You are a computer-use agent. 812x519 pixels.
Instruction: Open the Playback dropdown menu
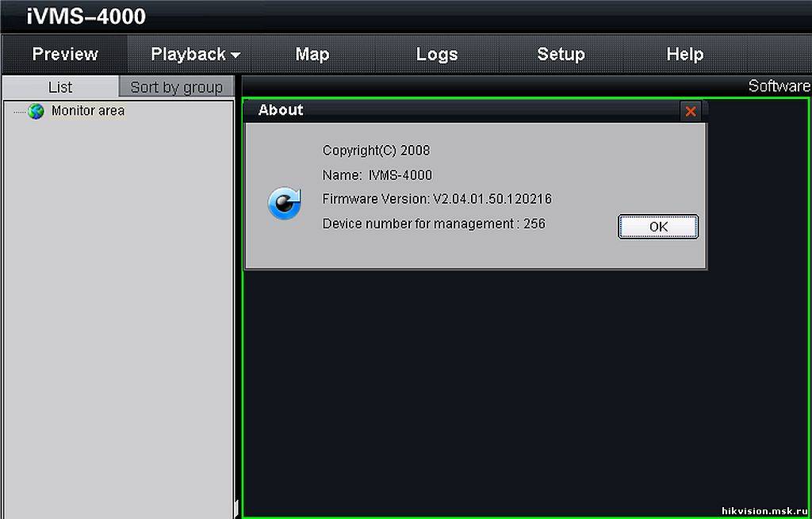click(195, 55)
